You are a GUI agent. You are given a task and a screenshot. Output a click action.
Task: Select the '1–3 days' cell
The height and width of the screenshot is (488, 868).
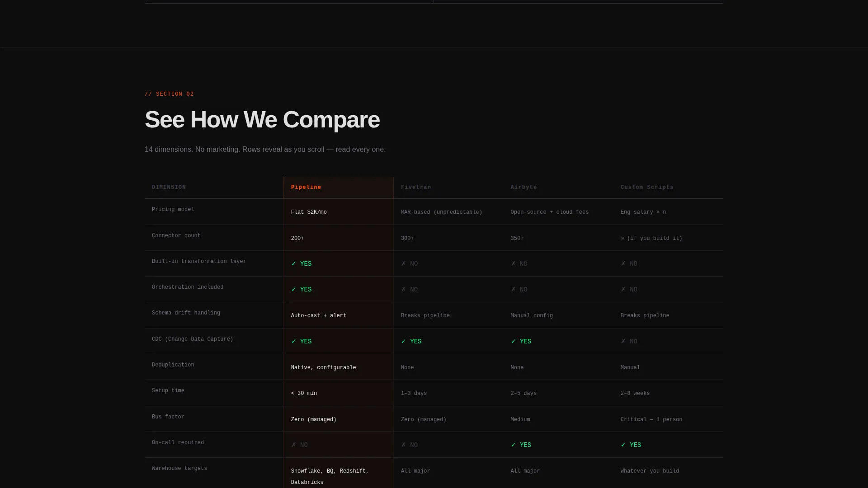[414, 393]
